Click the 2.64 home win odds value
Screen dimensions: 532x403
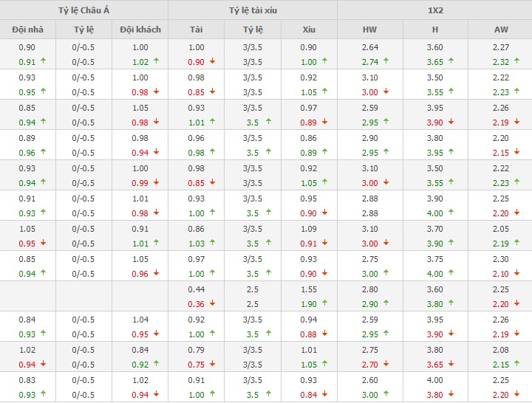coord(369,47)
